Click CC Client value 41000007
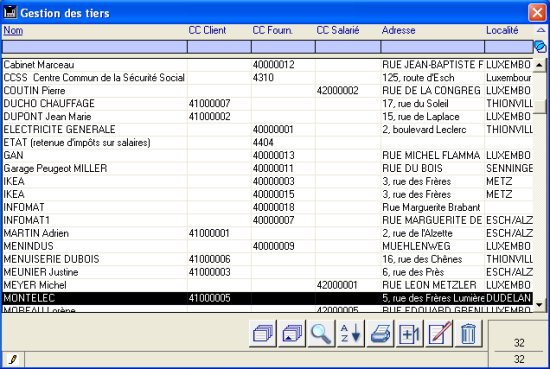The image size is (550, 369). pyautogui.click(x=209, y=103)
